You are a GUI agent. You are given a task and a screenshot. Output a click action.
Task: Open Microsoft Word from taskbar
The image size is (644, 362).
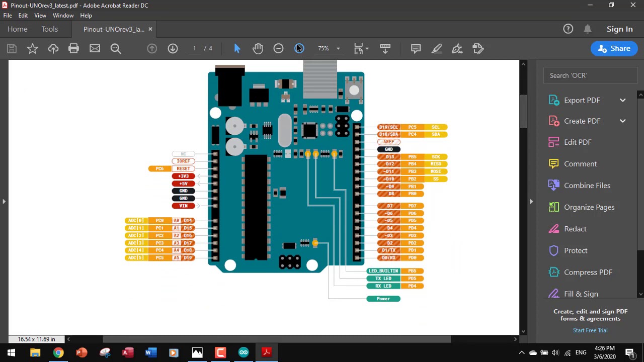pyautogui.click(x=150, y=352)
